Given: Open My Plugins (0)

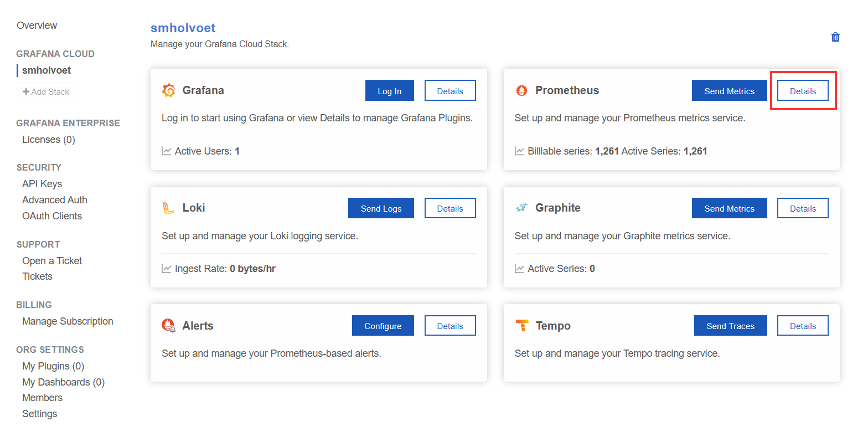Looking at the screenshot, I should tap(53, 366).
